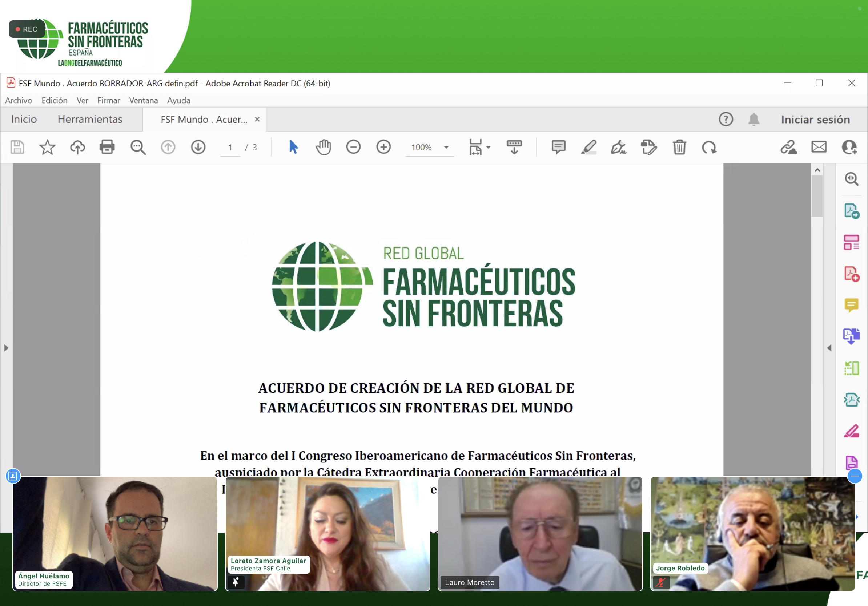Open the zoom level dropdown arrow
The image size is (868, 606).
click(446, 148)
